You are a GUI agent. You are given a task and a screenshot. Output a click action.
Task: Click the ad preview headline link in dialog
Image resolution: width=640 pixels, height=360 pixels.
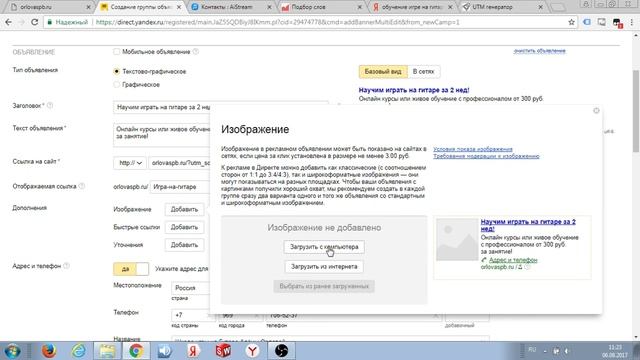coord(528,225)
